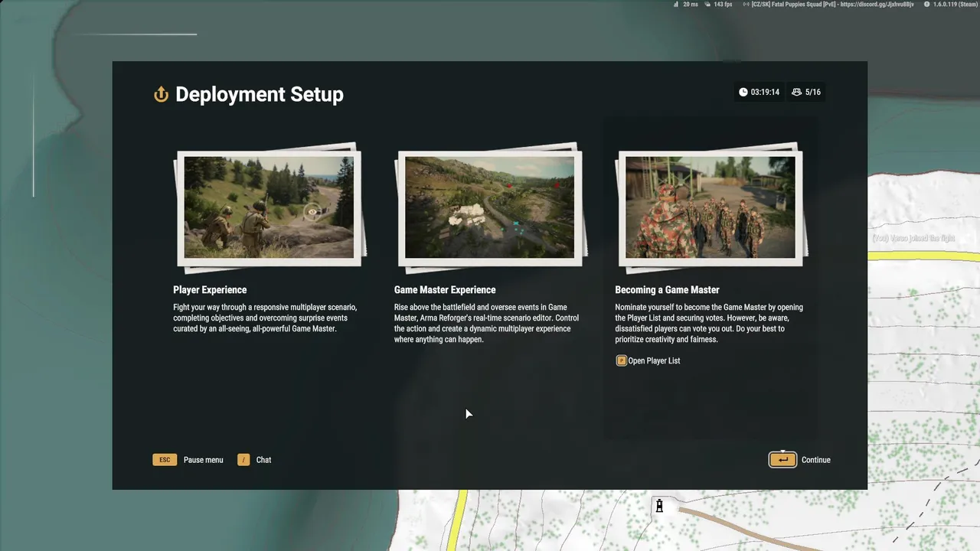
Task: Select the Becoming a Game Master thumbnail
Action: (710, 207)
